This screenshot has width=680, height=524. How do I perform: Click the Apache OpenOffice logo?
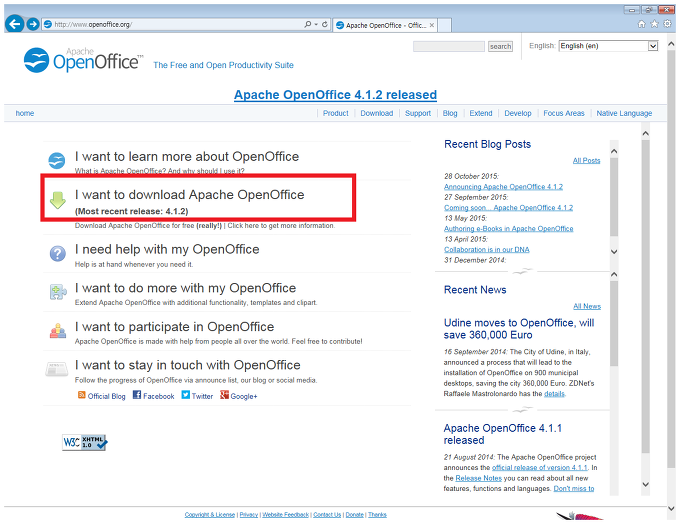click(83, 60)
